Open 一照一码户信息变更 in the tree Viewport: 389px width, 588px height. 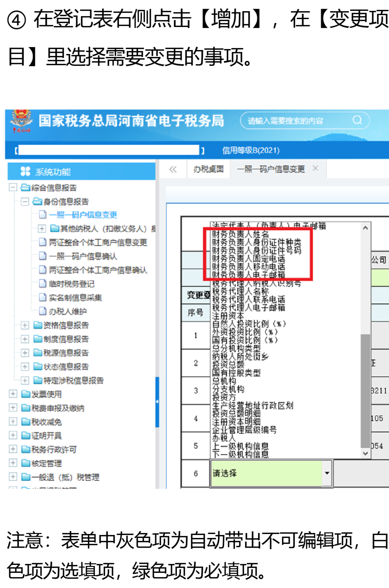click(83, 215)
